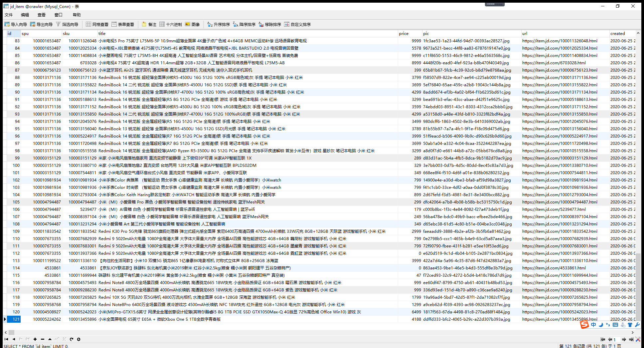Toggle Chinese input mode 中 icon

click(593, 325)
